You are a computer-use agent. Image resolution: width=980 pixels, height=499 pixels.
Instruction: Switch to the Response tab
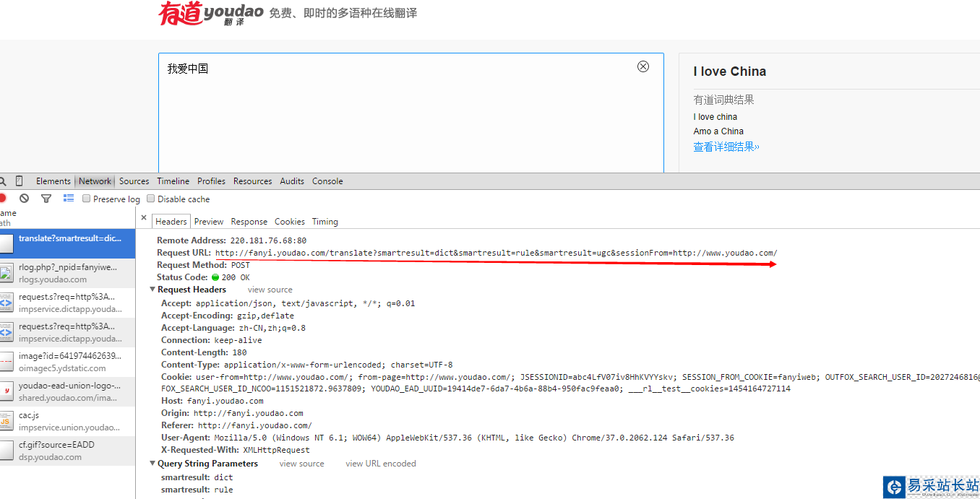tap(249, 222)
